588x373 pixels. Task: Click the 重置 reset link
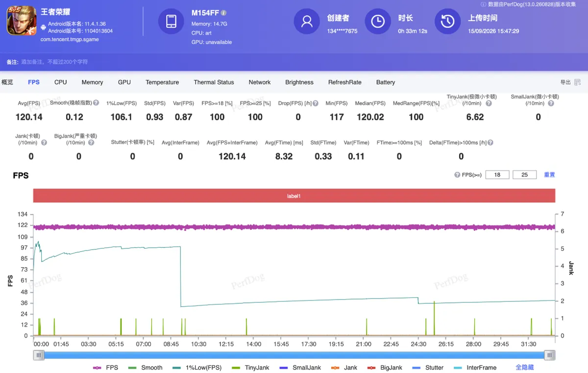click(549, 174)
